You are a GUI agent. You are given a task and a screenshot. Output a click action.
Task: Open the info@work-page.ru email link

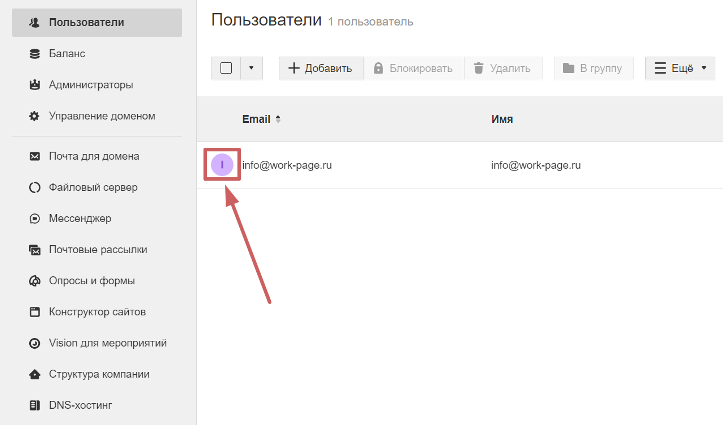(286, 165)
